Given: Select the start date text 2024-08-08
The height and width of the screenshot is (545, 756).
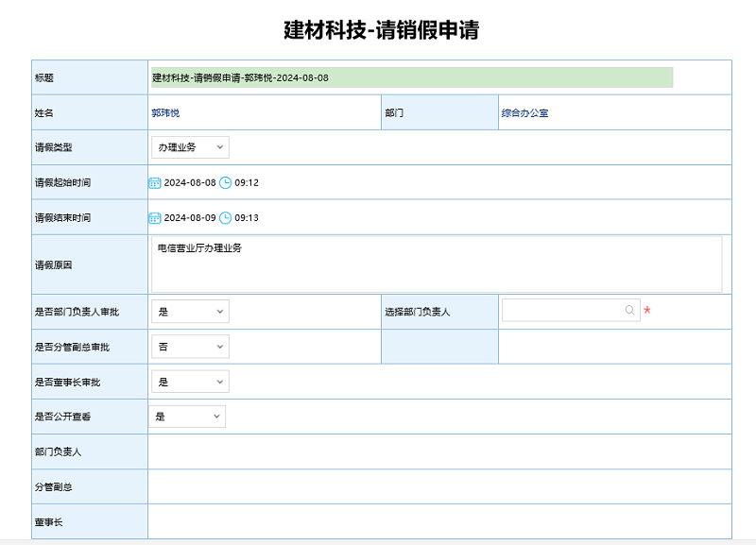Looking at the screenshot, I should (x=190, y=182).
